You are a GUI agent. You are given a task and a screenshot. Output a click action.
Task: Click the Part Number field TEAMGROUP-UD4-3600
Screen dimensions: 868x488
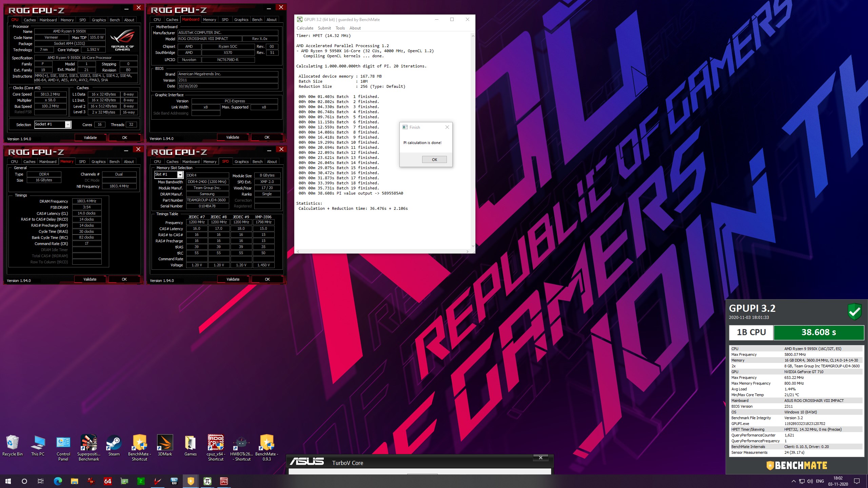[x=207, y=200]
